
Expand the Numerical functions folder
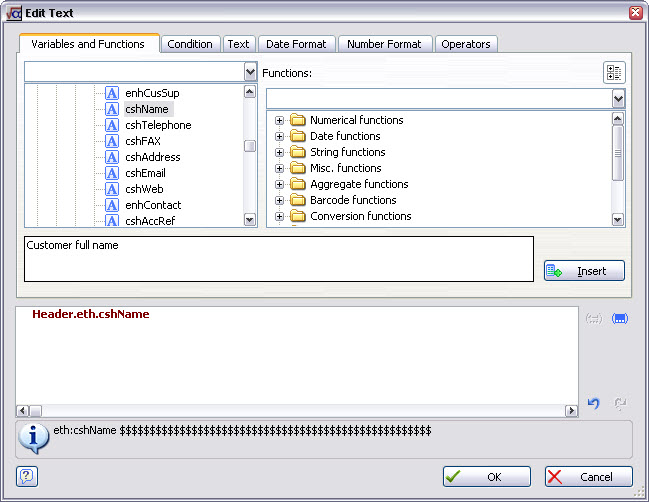pyautogui.click(x=280, y=120)
